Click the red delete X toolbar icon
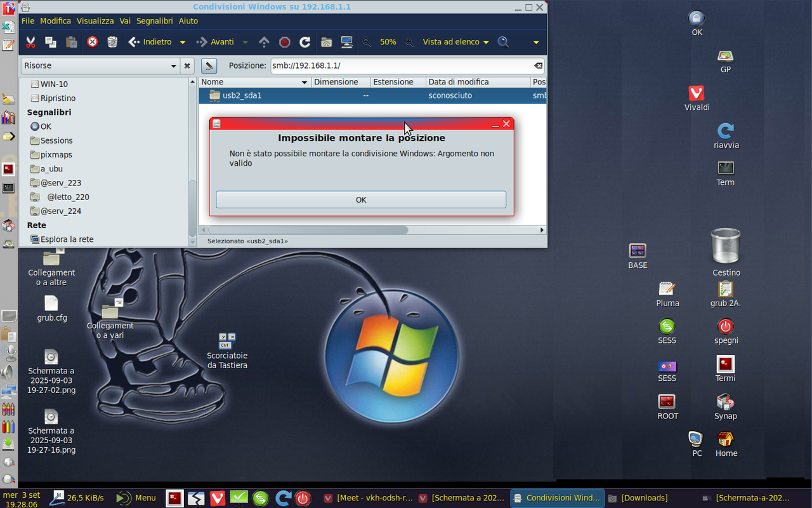This screenshot has height=508, width=812. (92, 42)
